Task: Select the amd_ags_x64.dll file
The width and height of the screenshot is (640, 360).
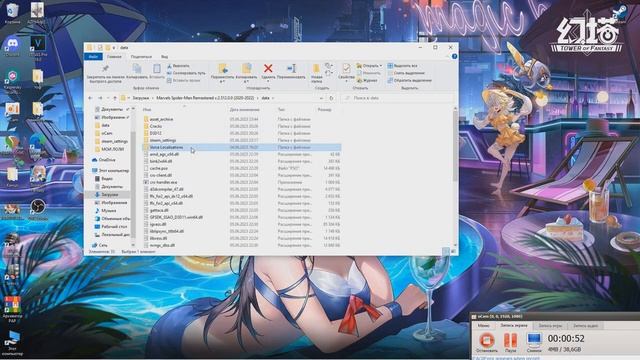Action: click(x=164, y=154)
